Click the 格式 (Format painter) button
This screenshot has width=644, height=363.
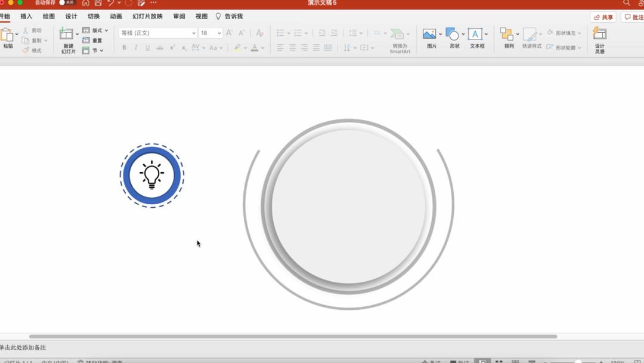32,50
